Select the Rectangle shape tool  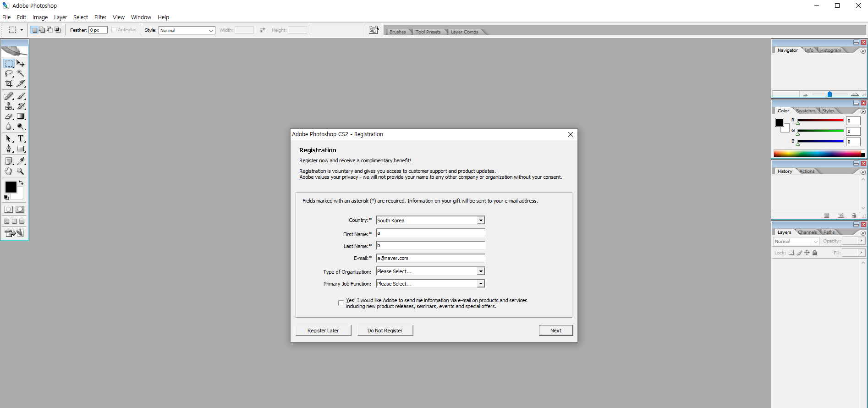click(21, 149)
